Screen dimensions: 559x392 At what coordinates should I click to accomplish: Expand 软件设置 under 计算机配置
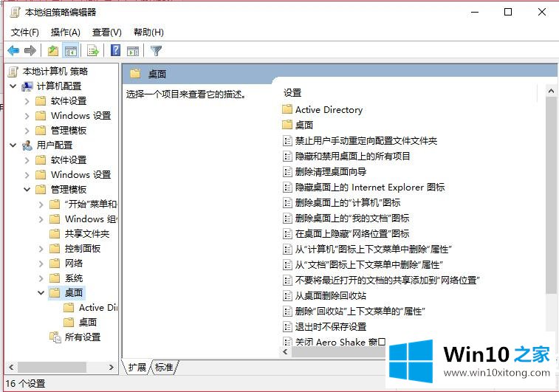tap(27, 101)
